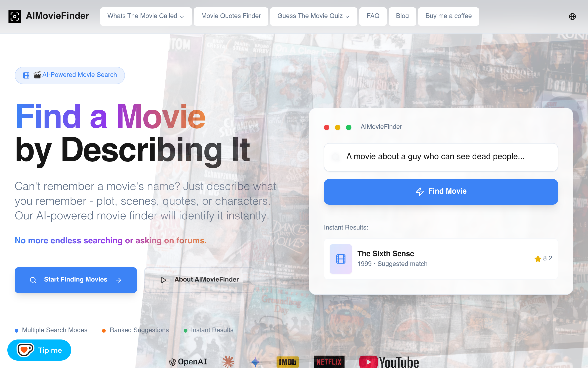Viewport: 588px width, 368px height.
Task: Click the lightning bolt icon on Find Movie
Action: coord(420,192)
